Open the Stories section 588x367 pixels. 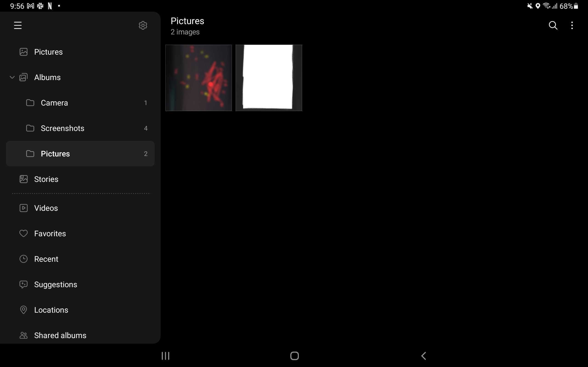[46, 179]
